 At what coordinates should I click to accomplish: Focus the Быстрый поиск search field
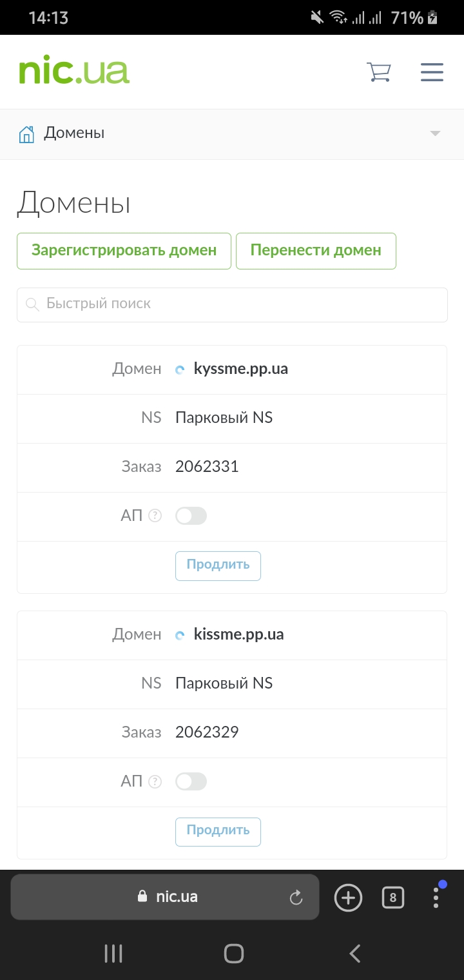(x=232, y=304)
